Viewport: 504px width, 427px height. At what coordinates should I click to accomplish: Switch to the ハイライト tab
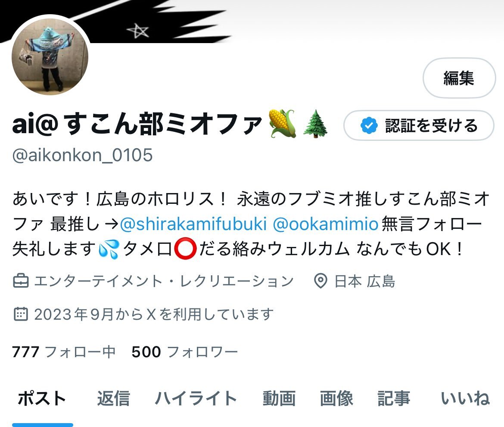pyautogui.click(x=196, y=399)
